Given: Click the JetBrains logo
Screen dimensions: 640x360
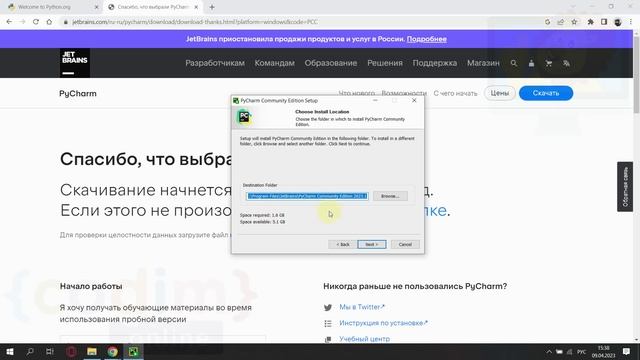Looking at the screenshot, I should point(75,63).
